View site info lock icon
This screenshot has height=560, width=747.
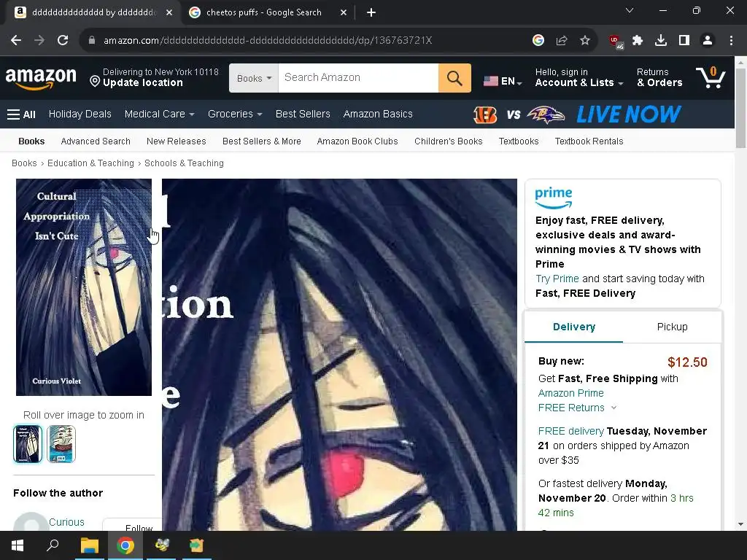click(x=92, y=41)
